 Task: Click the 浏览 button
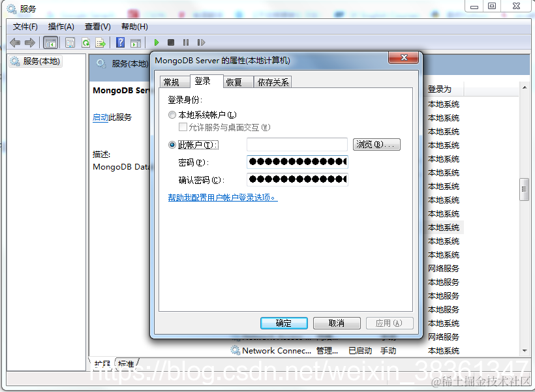(x=376, y=144)
